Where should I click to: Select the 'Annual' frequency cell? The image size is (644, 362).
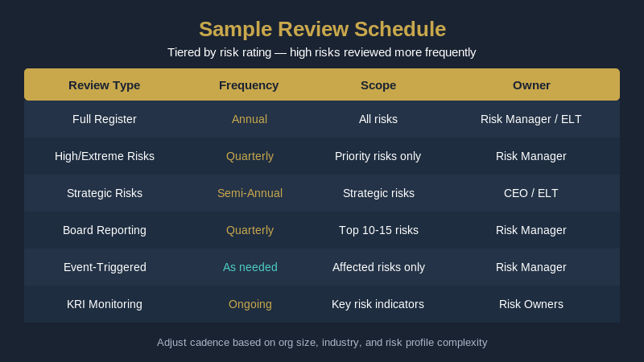250,119
